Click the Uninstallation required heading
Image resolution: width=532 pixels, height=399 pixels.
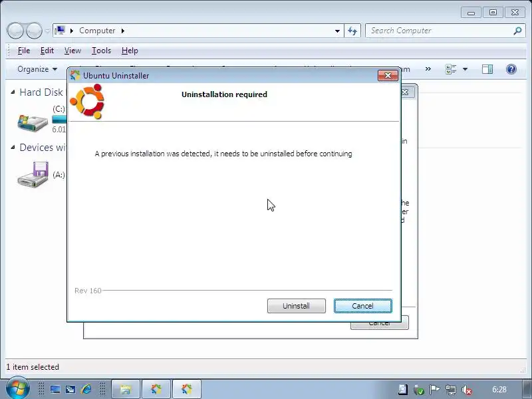[224, 94]
